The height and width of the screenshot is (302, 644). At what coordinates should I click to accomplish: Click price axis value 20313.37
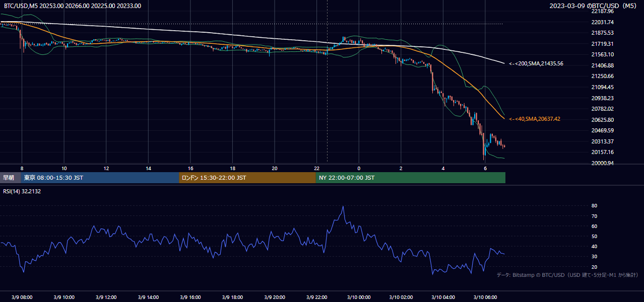point(602,141)
